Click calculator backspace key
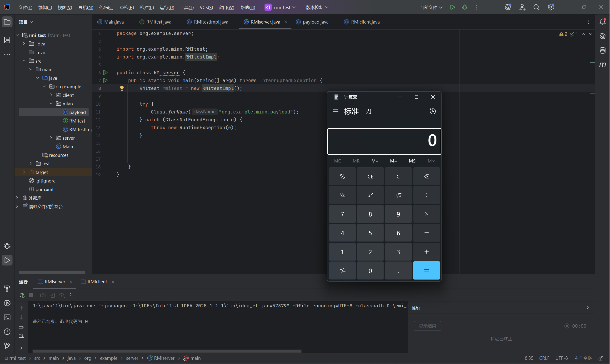The width and height of the screenshot is (610, 364). tap(427, 176)
